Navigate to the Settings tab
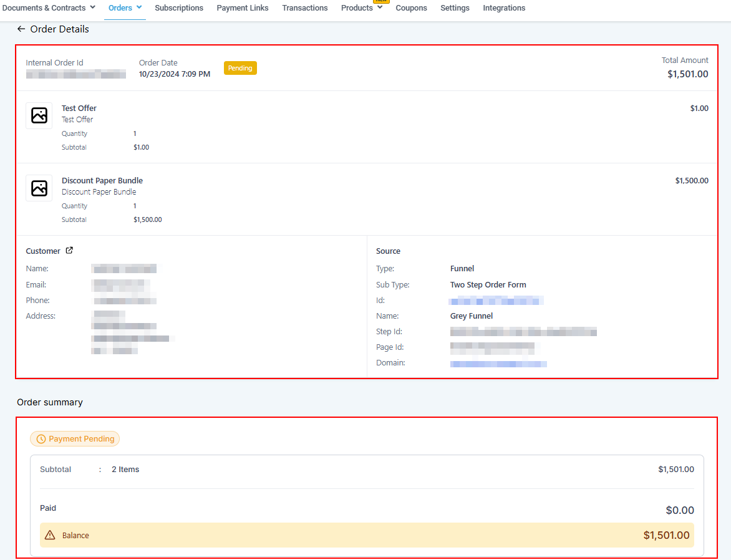The width and height of the screenshot is (731, 560). tap(455, 8)
